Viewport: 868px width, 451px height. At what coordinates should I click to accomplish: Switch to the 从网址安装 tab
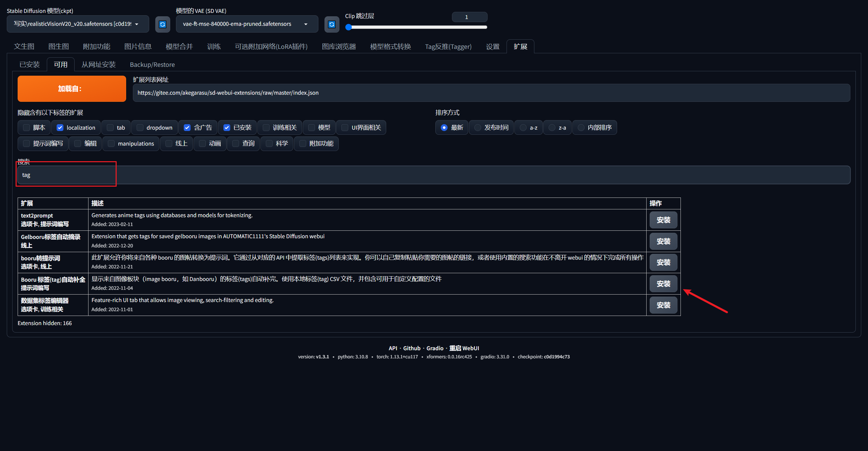pos(98,64)
